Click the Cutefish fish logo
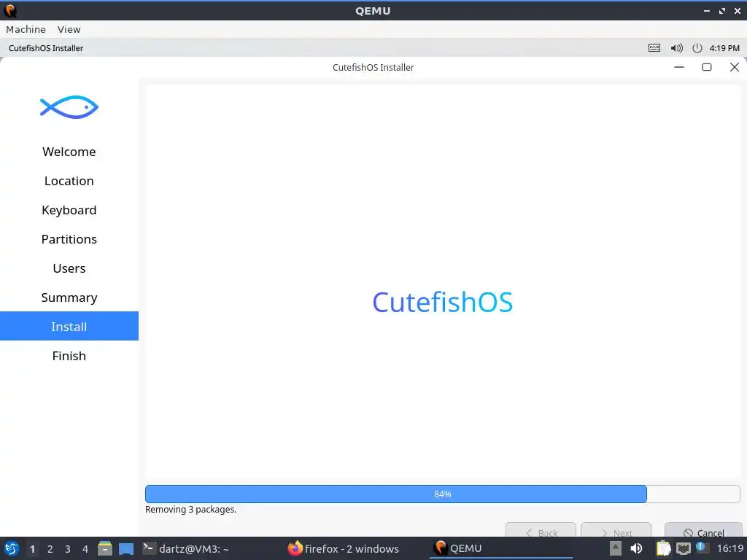747x560 pixels. pos(69,107)
